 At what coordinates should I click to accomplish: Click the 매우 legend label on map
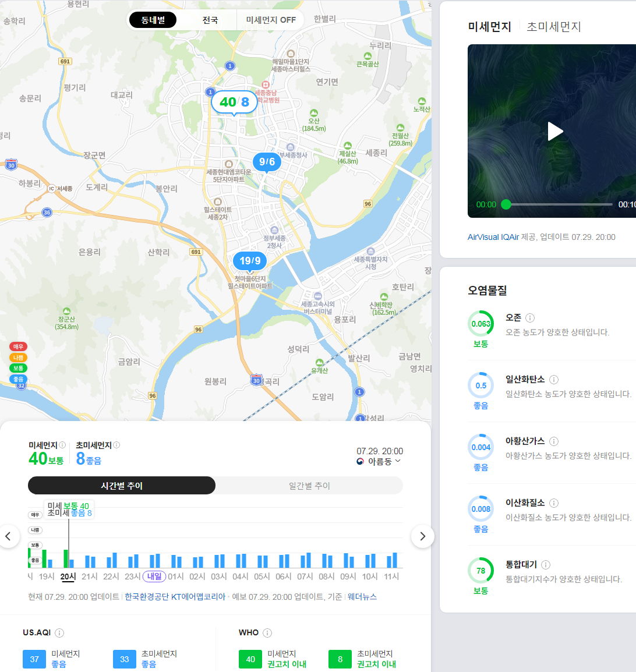click(x=18, y=346)
